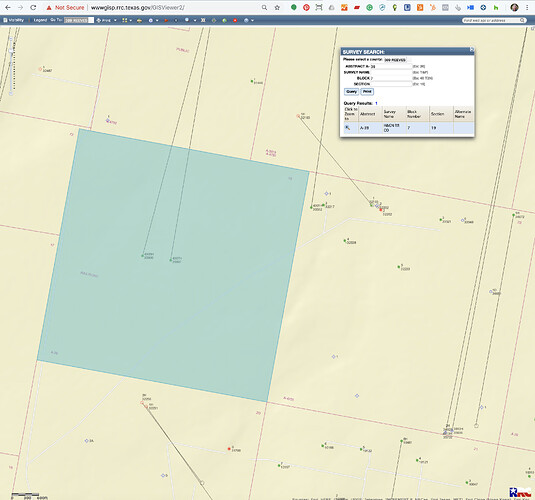The width and height of the screenshot is (535, 500).
Task: Click the magnifier search tool icon
Action: coord(187,20)
